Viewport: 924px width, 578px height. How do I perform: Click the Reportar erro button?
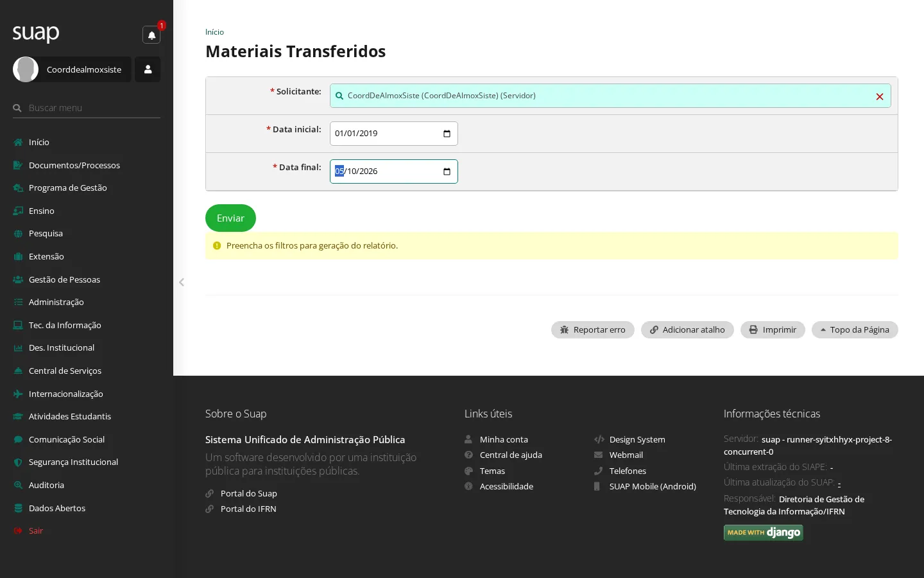pos(593,330)
